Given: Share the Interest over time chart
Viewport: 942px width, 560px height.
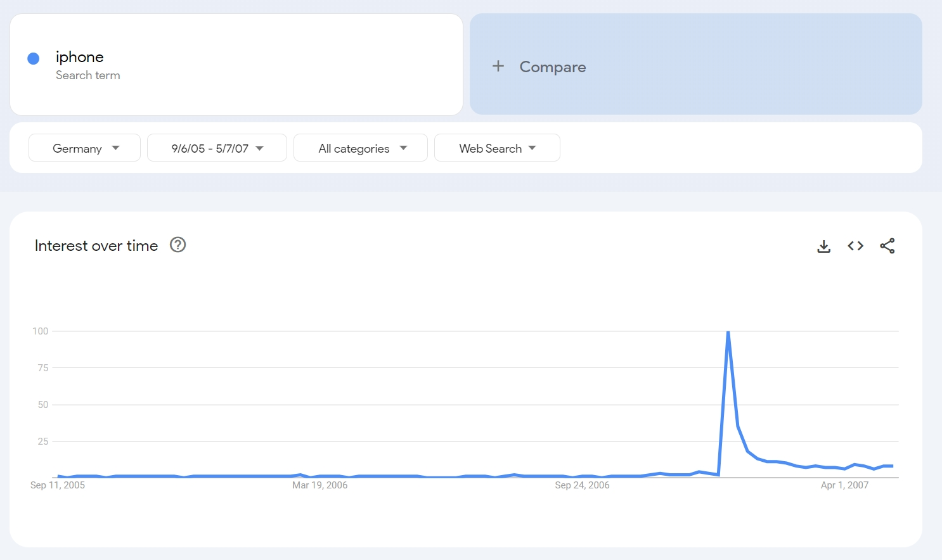Looking at the screenshot, I should (x=887, y=246).
